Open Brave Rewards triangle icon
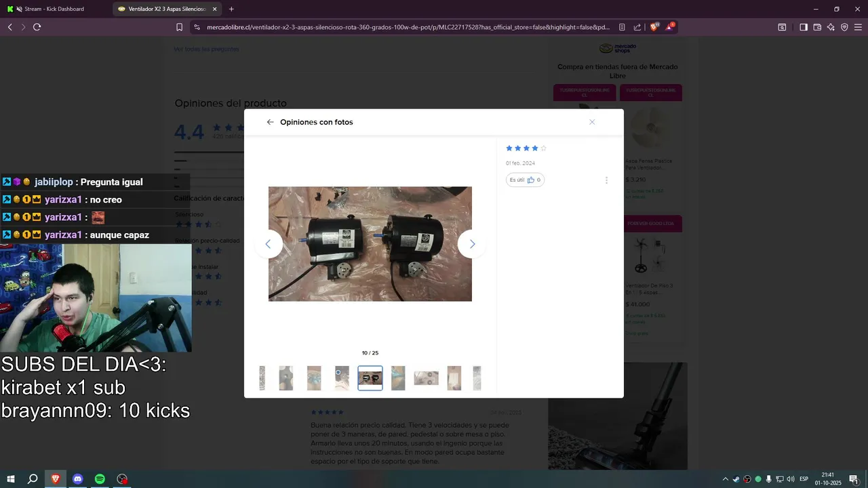 tap(670, 27)
